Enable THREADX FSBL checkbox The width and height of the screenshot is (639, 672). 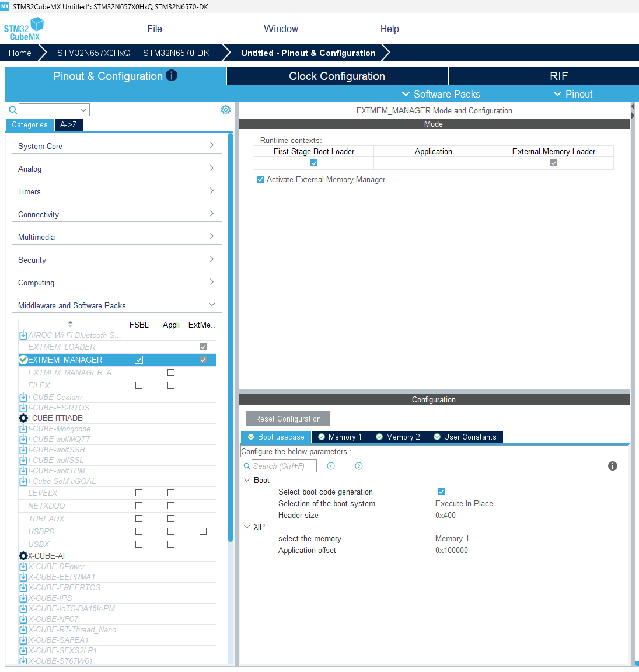pos(139,518)
